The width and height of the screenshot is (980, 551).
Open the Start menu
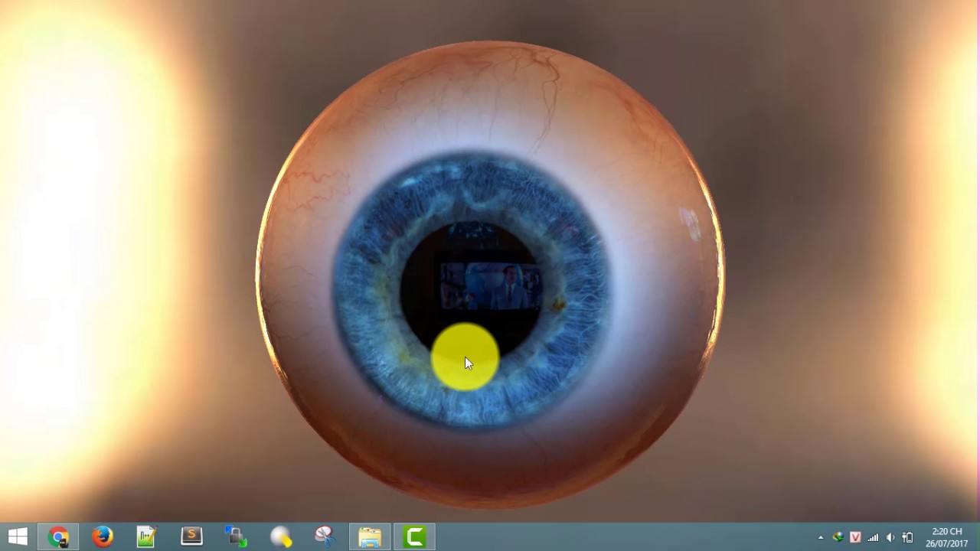(18, 536)
